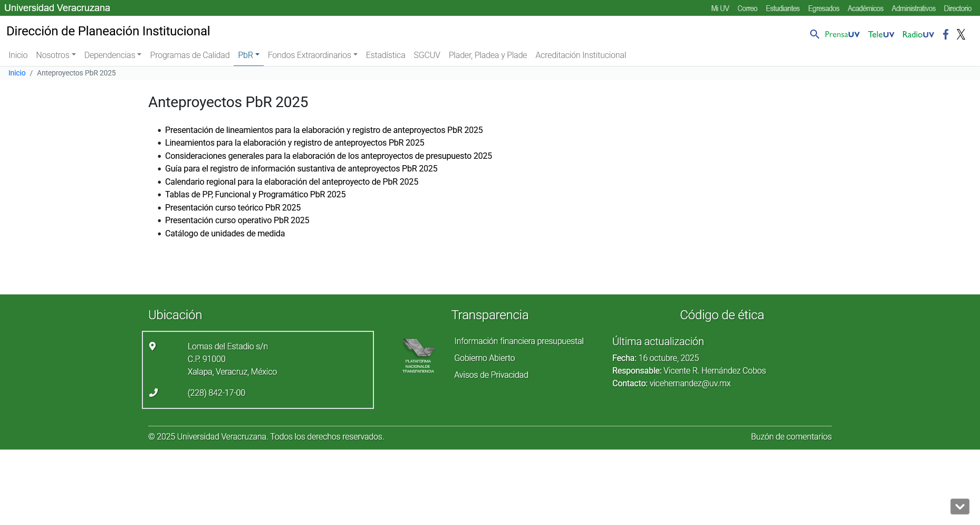
Task: Open Catálogo de unidades de medida link
Action: (225, 233)
